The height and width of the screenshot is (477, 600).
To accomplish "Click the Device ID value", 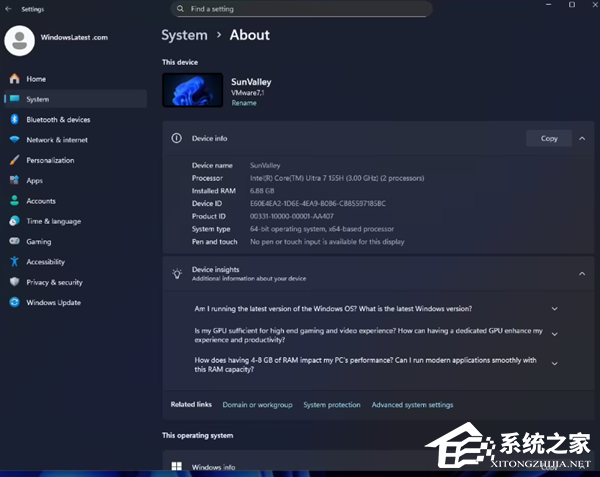I will [318, 203].
